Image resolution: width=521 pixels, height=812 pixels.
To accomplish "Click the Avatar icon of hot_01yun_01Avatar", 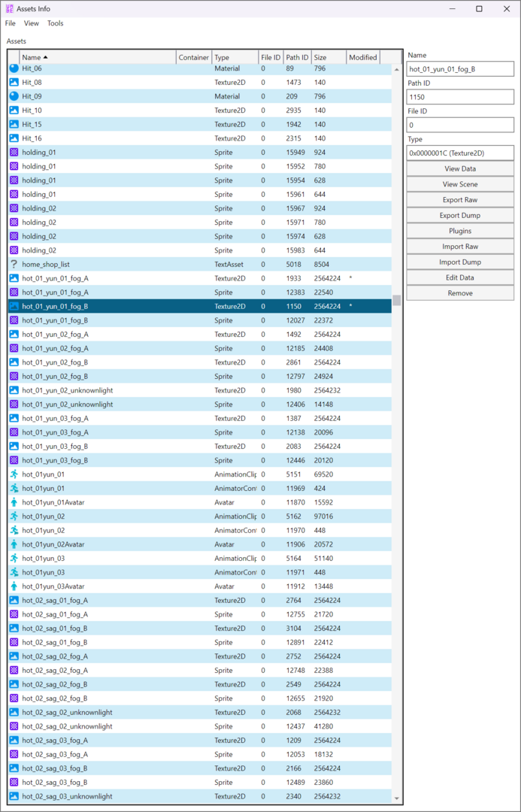I will click(14, 502).
